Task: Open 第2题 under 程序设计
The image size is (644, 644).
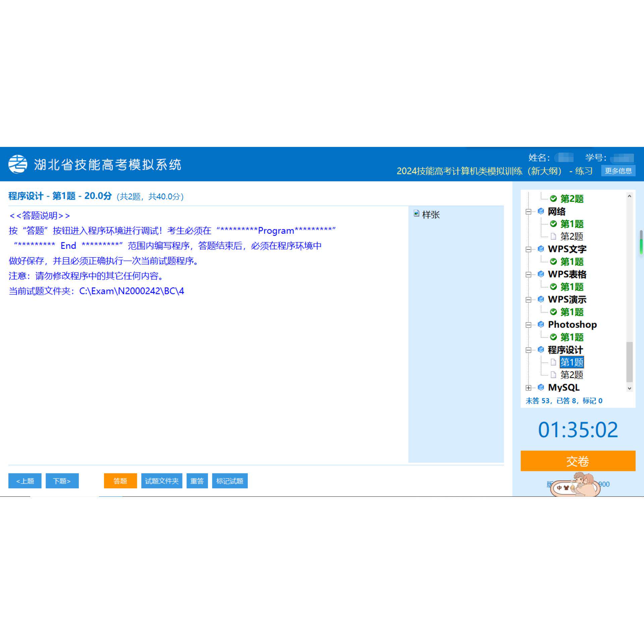Action: click(x=572, y=375)
